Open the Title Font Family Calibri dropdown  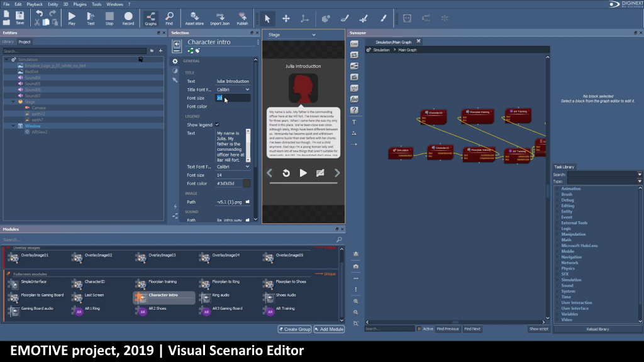[233, 90]
